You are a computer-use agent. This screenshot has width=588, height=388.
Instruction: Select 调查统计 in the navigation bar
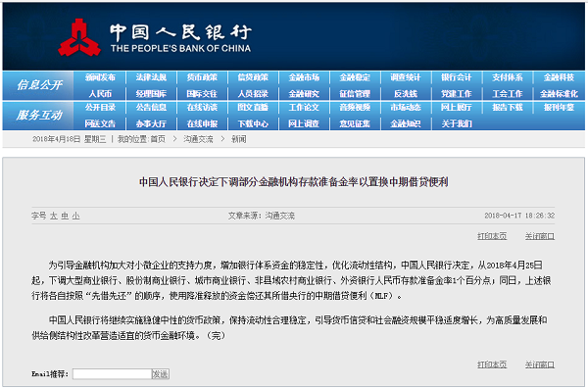(406, 77)
